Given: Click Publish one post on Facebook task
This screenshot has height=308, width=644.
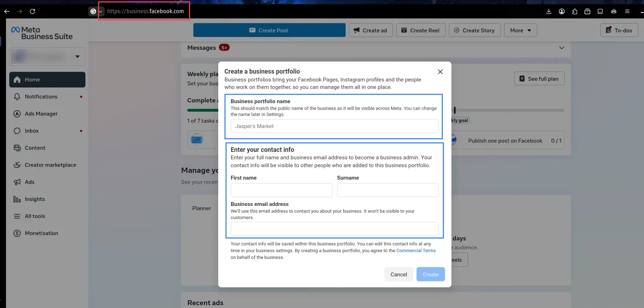Looking at the screenshot, I should [x=505, y=141].
